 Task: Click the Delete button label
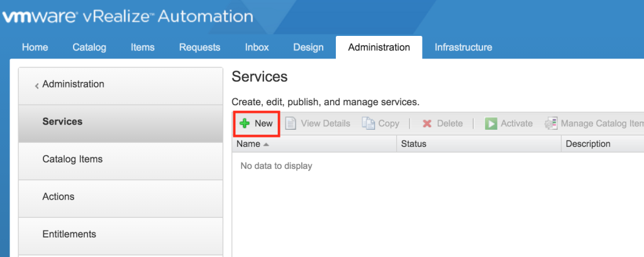(x=450, y=123)
